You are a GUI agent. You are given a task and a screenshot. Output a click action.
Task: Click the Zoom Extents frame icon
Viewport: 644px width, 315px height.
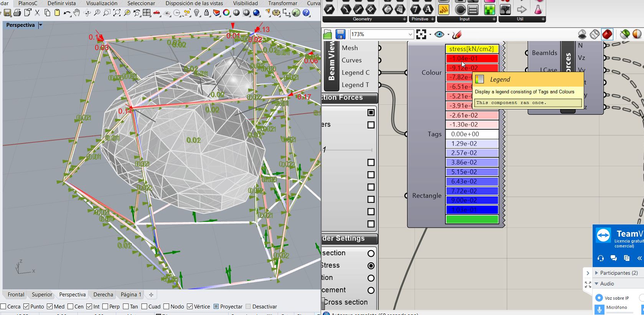pos(421,35)
